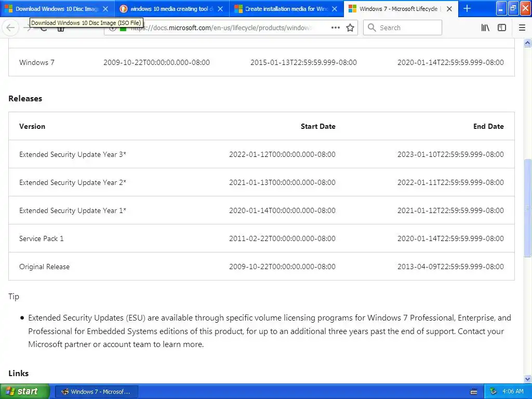Click the Start Date column header
This screenshot has height=399, width=532.
tap(318, 126)
